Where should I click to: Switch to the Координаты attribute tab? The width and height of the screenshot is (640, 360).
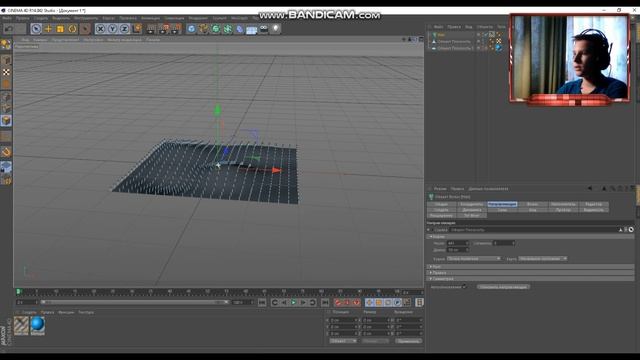click(x=471, y=204)
